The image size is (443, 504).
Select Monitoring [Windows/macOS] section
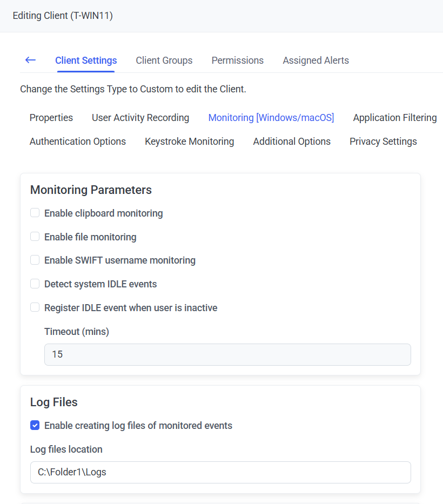tap(271, 118)
